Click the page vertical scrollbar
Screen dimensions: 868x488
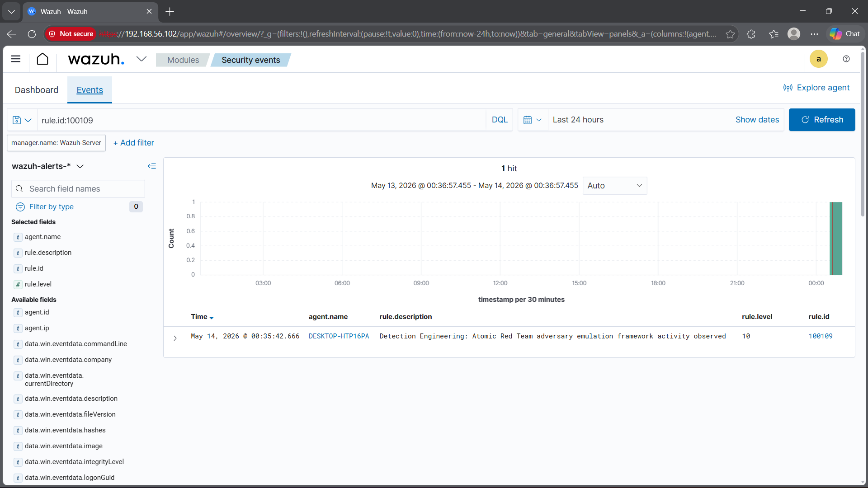[863, 135]
